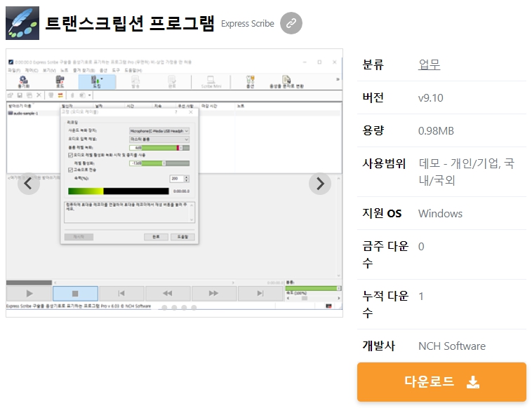Click the 로드 toolbar icon in the preview
532x408 pixels.
pos(60,82)
